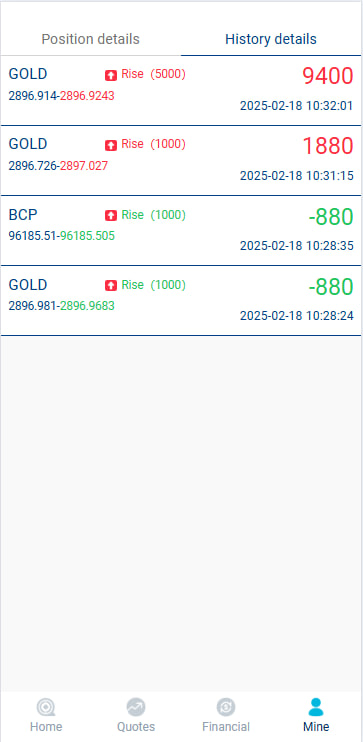
Task: Tap the Home icon in bottom navigation
Action: [x=46, y=707]
